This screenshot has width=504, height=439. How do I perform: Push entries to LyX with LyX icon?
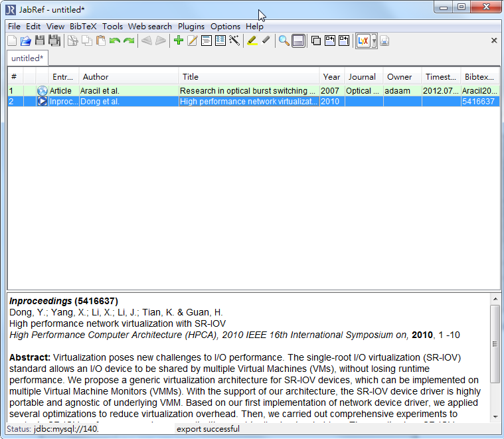tap(363, 41)
